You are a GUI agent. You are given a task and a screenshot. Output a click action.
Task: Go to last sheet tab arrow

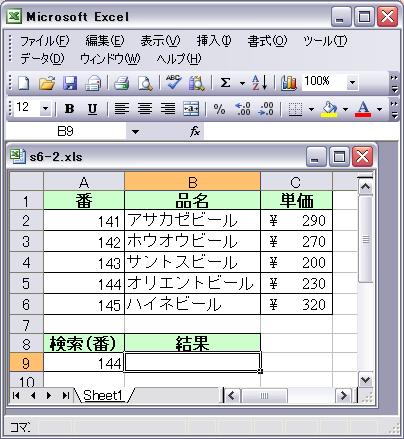pos(66,396)
